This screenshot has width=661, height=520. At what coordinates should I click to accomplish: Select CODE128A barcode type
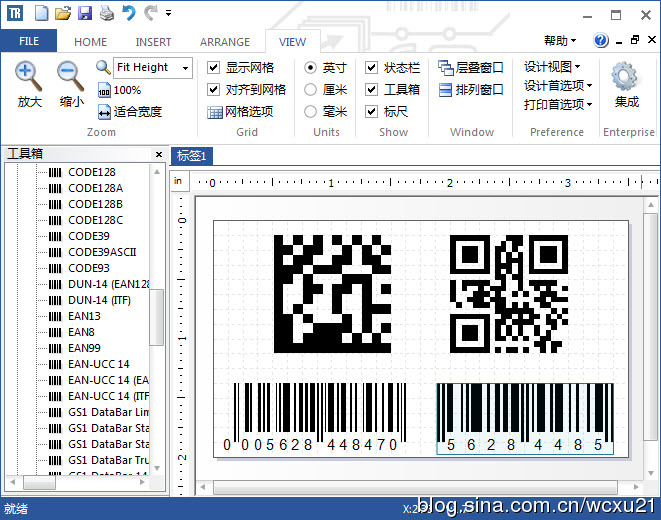click(95, 188)
